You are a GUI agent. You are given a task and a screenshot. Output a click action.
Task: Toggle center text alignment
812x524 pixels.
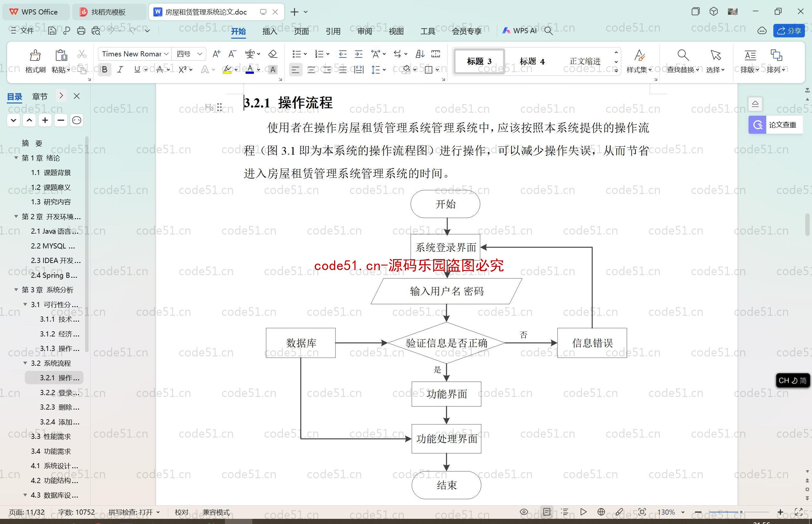tap(311, 70)
